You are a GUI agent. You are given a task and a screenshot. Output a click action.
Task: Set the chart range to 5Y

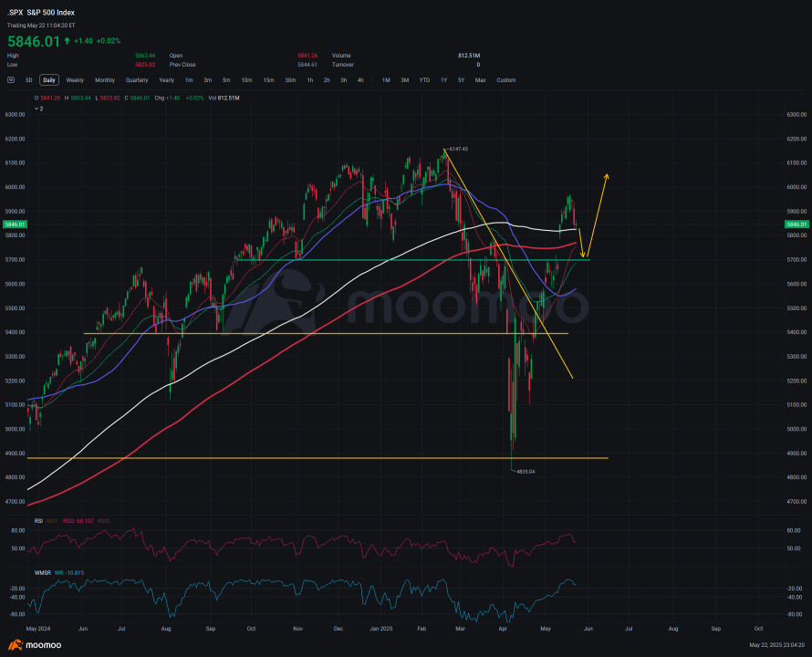point(462,80)
